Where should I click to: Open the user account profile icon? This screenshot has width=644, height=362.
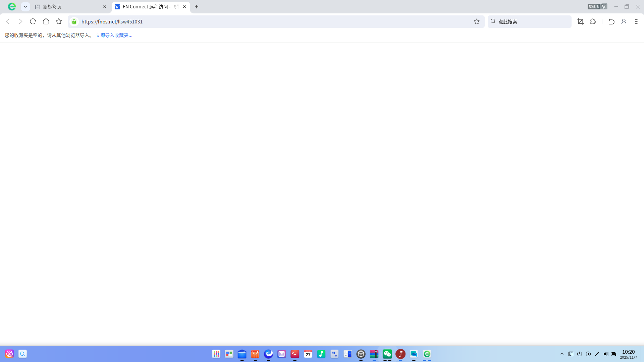click(x=624, y=21)
